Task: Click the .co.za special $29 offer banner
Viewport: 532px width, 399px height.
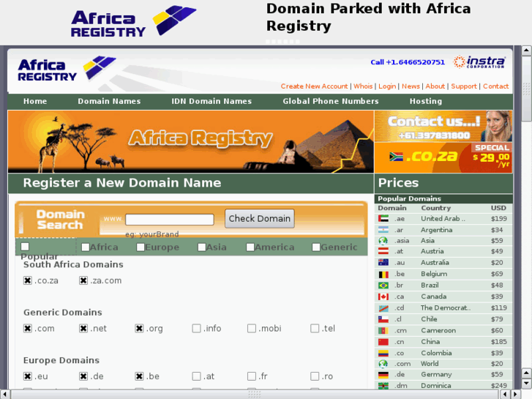Action: (x=443, y=157)
